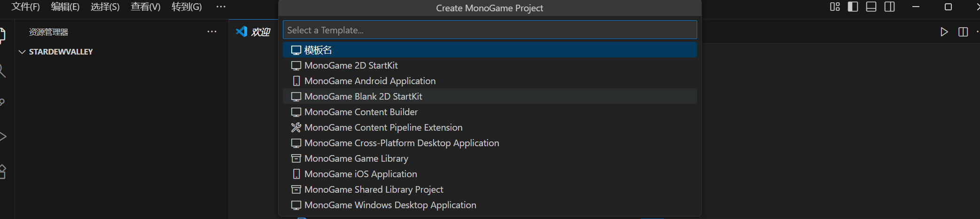Click monitor icon beside Cross-Platform Desktop Application
Screen dimensions: 980x219
296,143
